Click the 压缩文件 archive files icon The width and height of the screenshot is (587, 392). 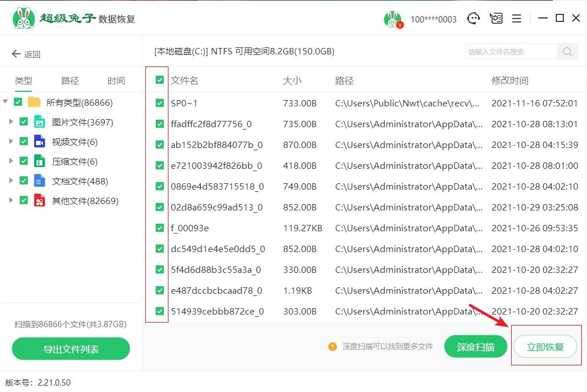(x=39, y=161)
